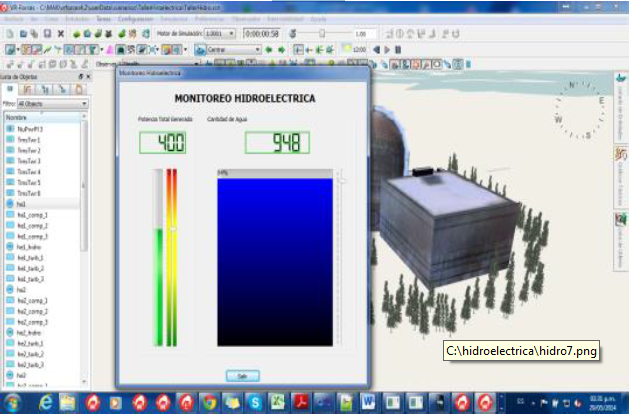Open Internet Explorer from the taskbar
Viewport: 629px width, 415px height.
[x=46, y=402]
